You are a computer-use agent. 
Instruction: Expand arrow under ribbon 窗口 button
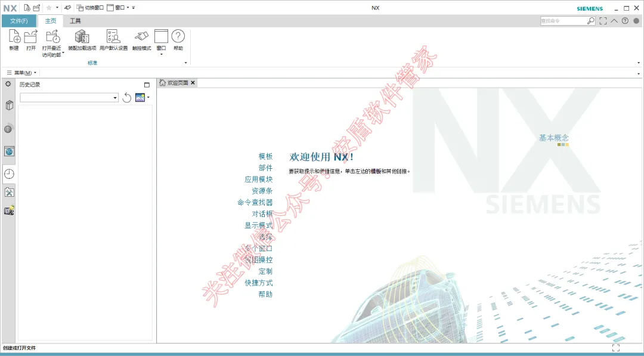click(x=161, y=54)
